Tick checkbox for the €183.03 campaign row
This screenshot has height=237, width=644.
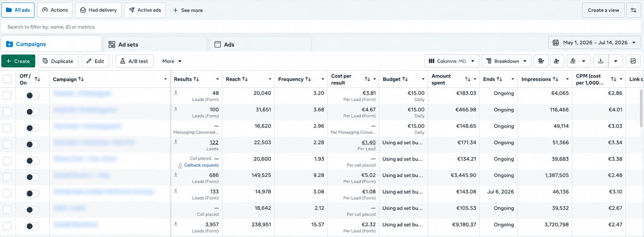7,96
